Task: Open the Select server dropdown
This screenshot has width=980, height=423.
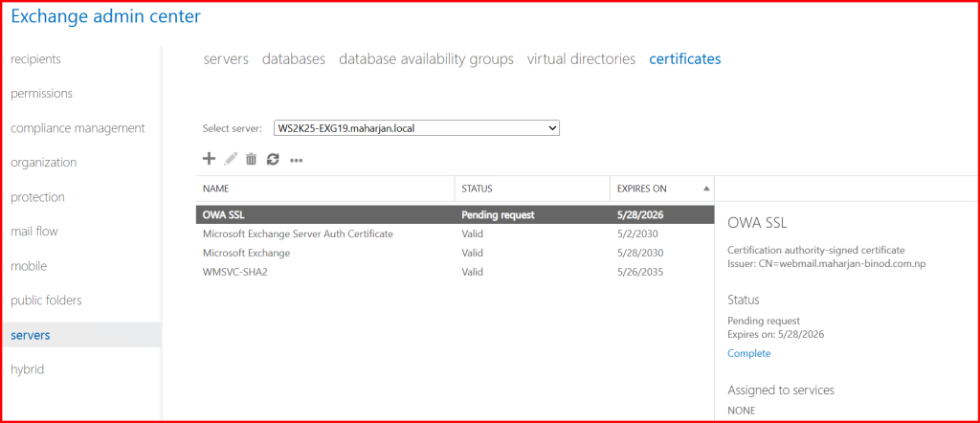Action: [415, 128]
